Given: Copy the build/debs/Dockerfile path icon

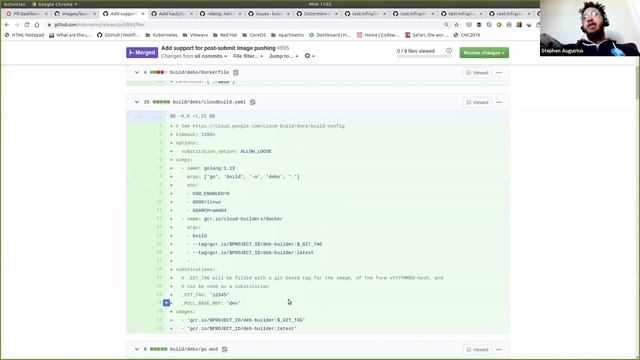Looking at the screenshot, I should (236, 73).
